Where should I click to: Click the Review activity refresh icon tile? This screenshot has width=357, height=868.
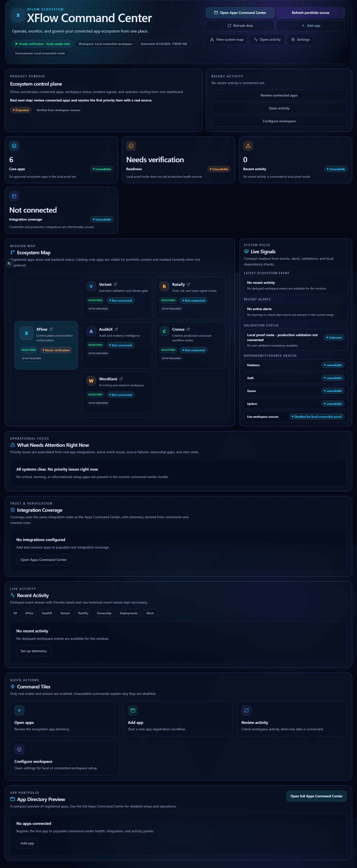tap(246, 711)
